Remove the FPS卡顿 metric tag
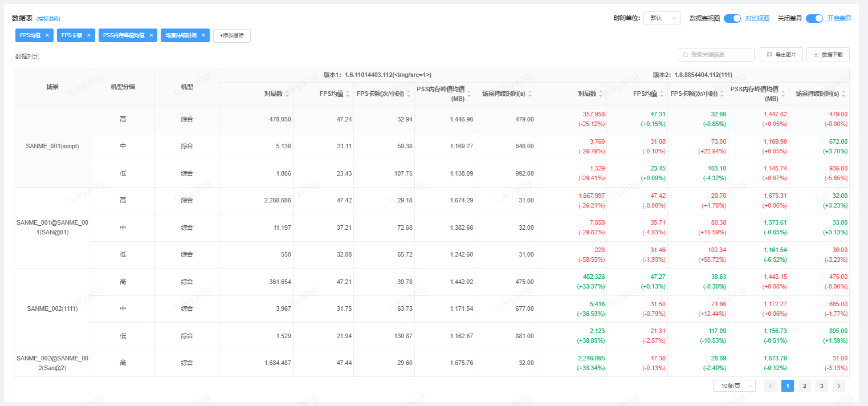This screenshot has height=406, width=868. tap(89, 35)
